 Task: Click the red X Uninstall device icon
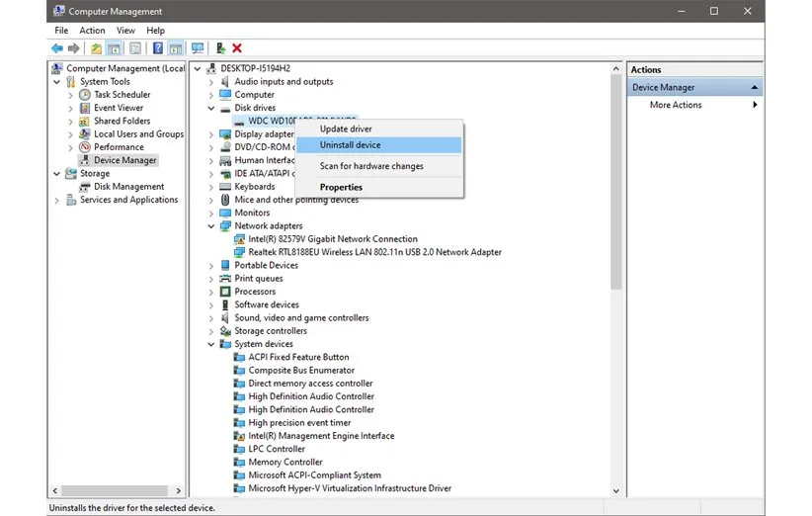(x=237, y=48)
